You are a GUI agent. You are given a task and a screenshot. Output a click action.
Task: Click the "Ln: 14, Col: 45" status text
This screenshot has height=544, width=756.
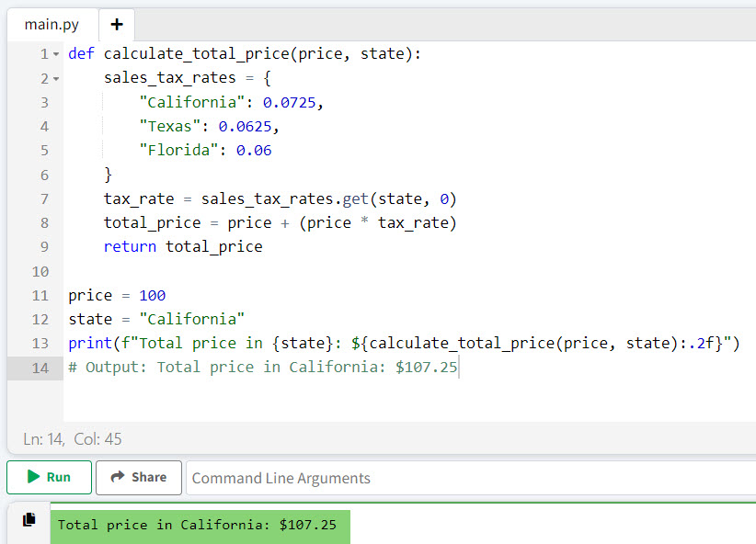point(73,439)
